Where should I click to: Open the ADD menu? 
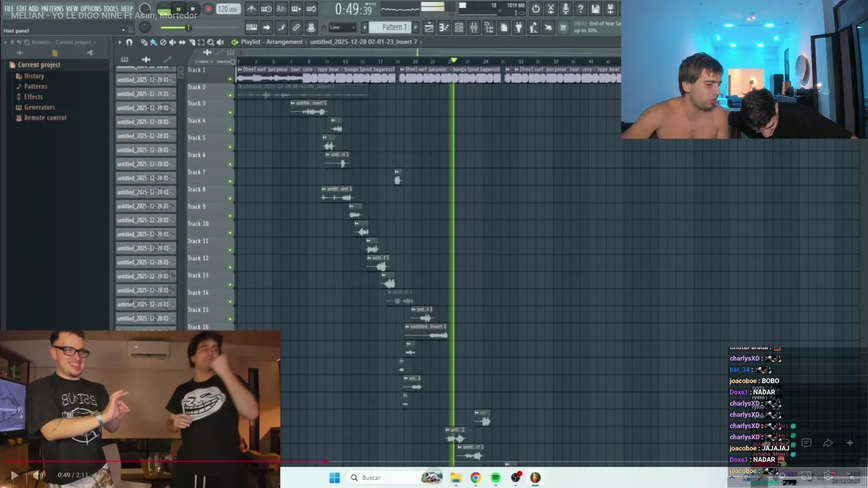pyautogui.click(x=33, y=9)
